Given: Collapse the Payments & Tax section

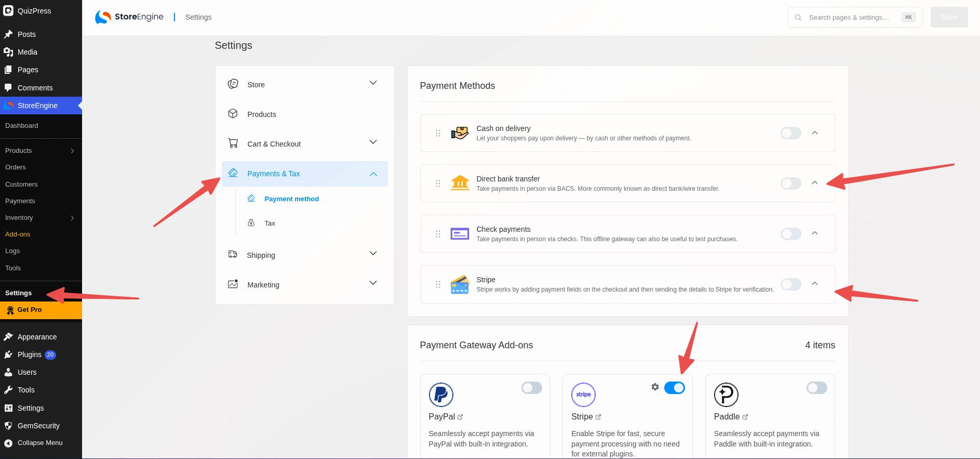Looking at the screenshot, I should click(x=305, y=174).
